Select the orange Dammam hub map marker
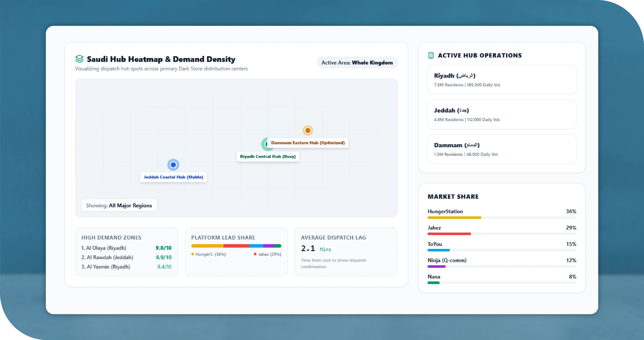Screen dimensions: 644x340 tap(308, 130)
